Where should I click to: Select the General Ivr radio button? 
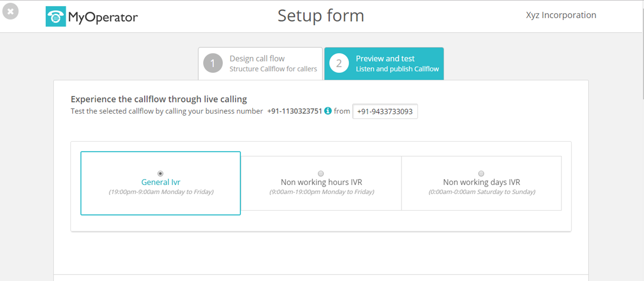160,173
